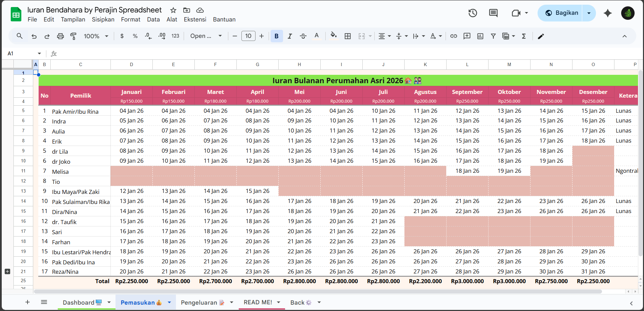
Task: Toggle the pencil editing mode icon
Action: point(541,36)
